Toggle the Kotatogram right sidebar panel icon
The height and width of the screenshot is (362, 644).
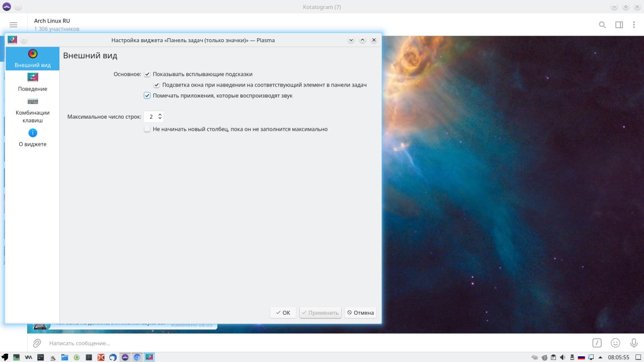coord(619,25)
